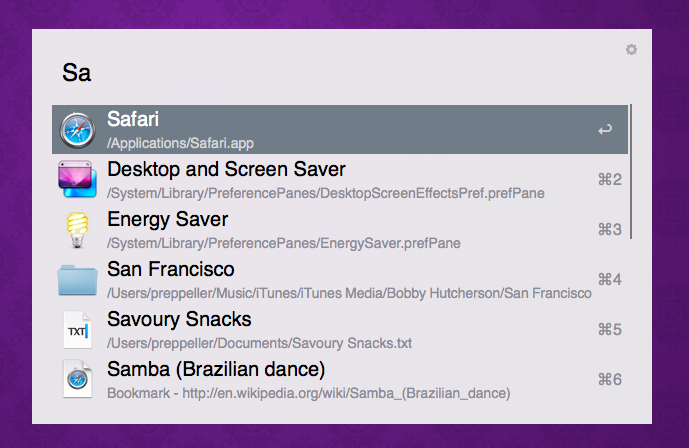Open the Samba (Brazilian dance) bookmark
Screen dimensions: 689x448
(216, 370)
